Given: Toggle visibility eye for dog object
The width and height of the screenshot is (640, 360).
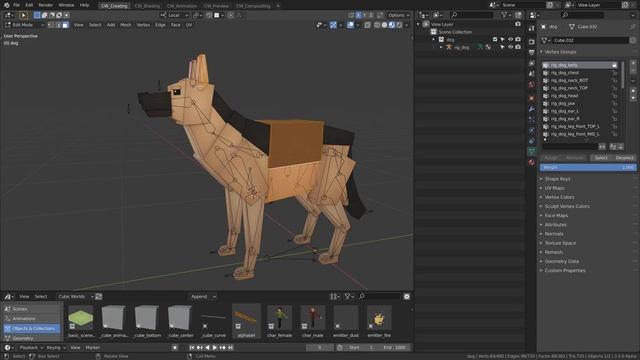Looking at the screenshot, I should pyautogui.click(x=510, y=40).
